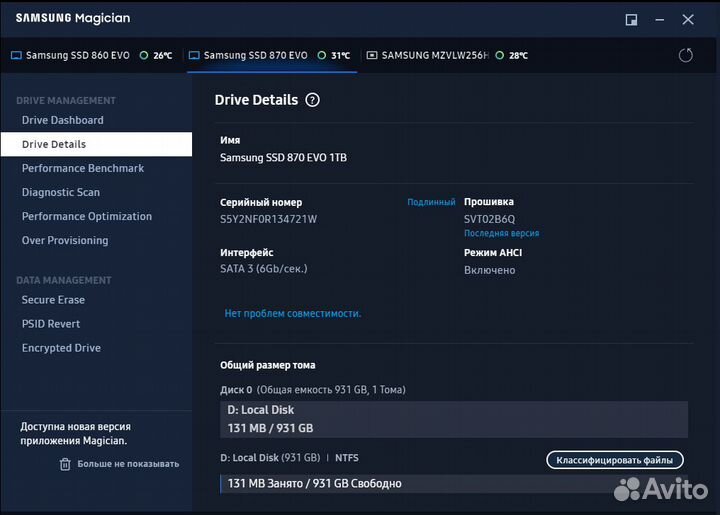Select the Samsung SSD 870 EVO tab

pyautogui.click(x=272, y=56)
